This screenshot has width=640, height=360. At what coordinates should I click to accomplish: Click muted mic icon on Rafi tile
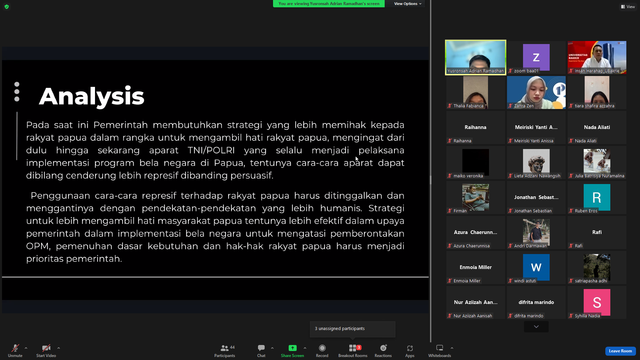(x=571, y=246)
